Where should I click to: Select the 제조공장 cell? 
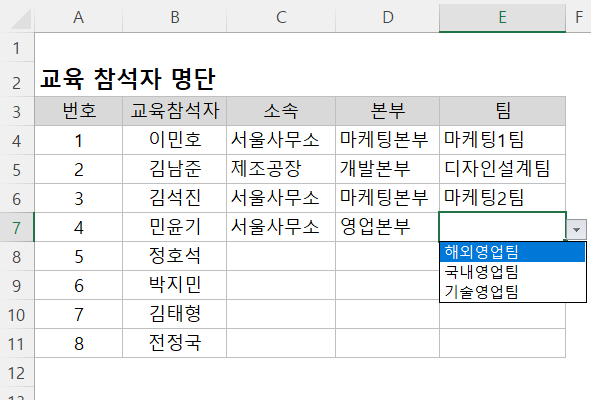[x=281, y=169]
